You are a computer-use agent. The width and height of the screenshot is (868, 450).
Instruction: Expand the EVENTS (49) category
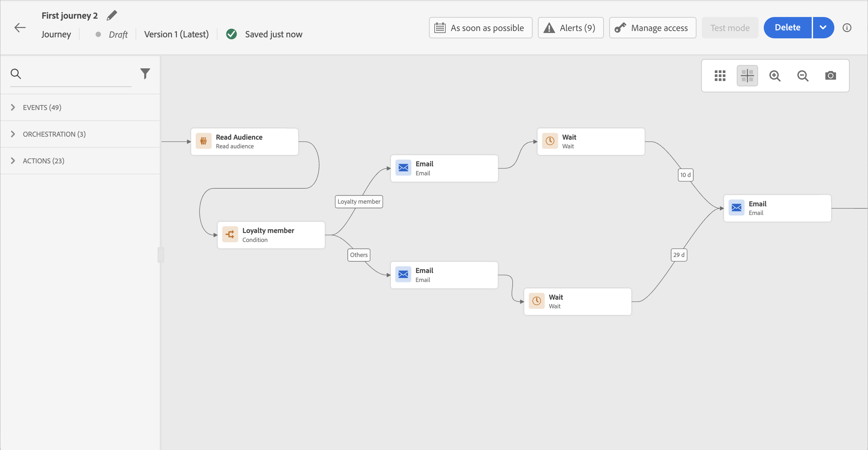42,107
